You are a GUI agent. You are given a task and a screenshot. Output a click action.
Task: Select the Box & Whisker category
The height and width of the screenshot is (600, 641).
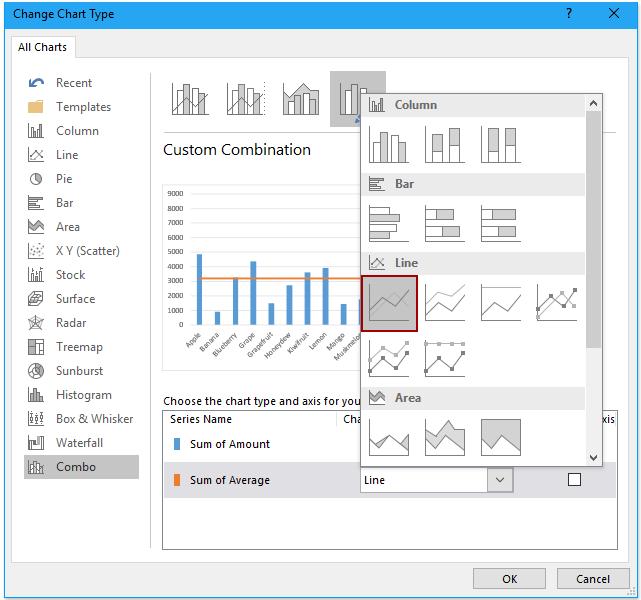81,419
